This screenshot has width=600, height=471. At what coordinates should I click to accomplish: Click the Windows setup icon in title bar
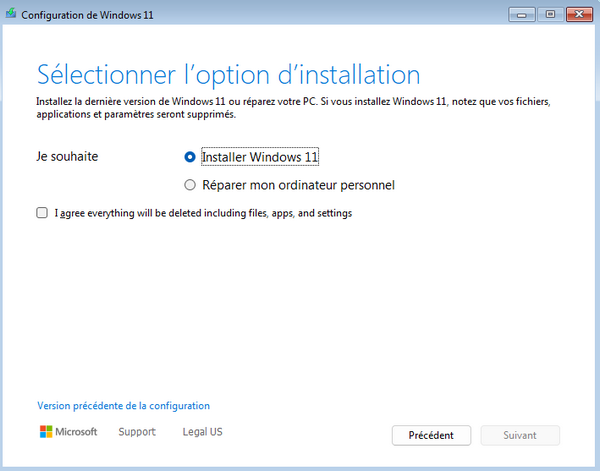point(11,15)
